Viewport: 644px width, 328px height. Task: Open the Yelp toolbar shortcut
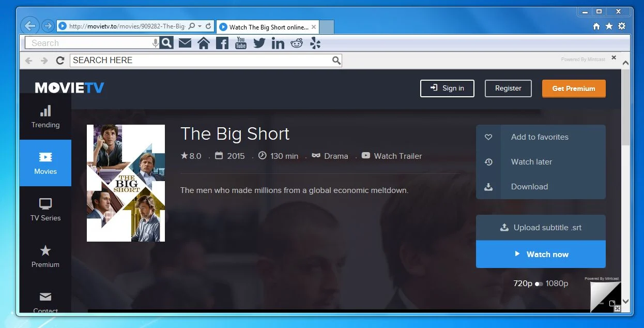(315, 43)
